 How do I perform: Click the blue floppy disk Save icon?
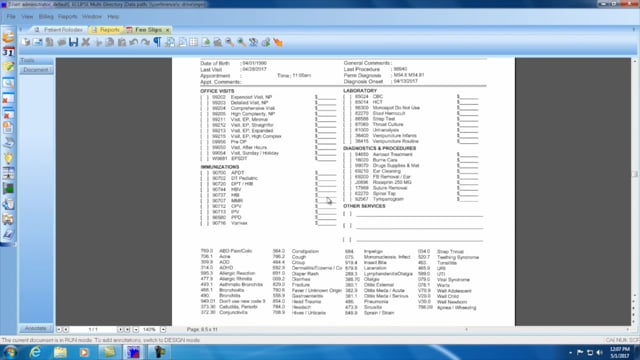[x=73, y=42]
